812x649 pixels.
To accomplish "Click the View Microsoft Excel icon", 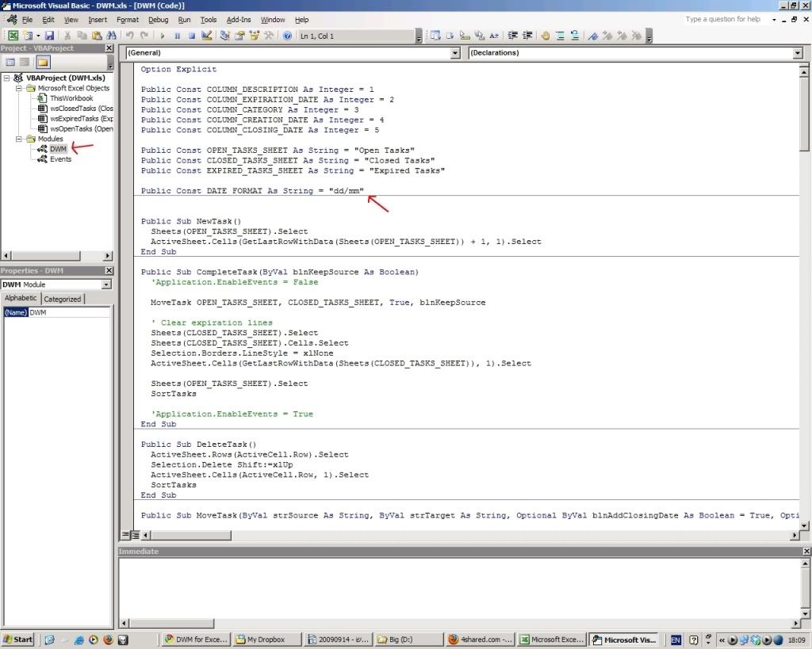I will point(13,36).
